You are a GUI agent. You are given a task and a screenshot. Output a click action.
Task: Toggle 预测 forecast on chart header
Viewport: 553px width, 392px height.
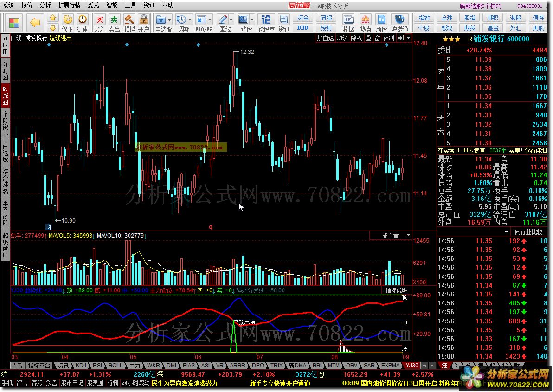(x=388, y=38)
